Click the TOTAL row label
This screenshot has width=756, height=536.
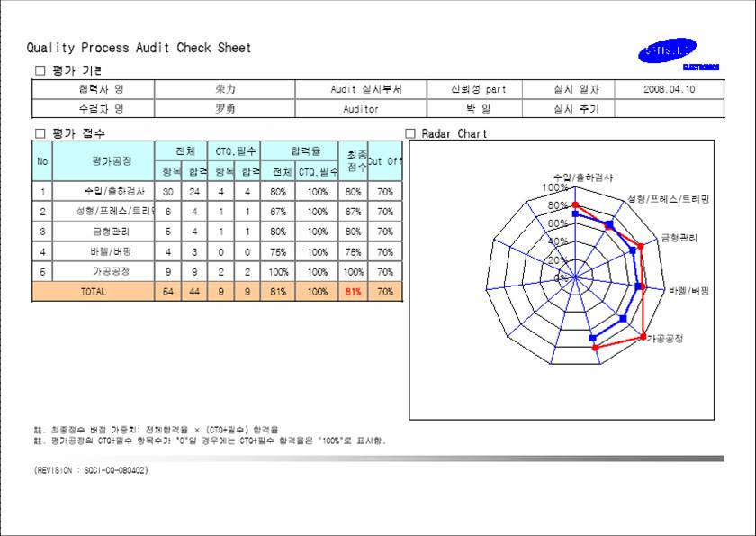94,292
